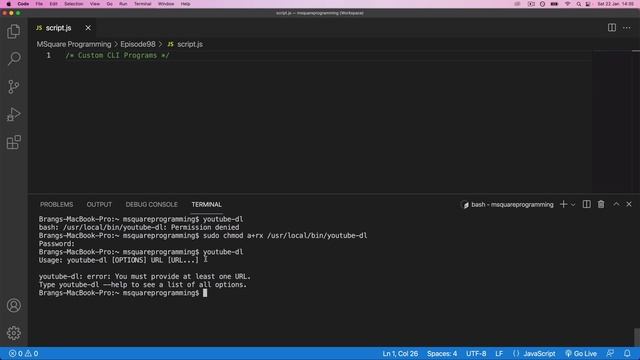The image size is (640, 360).
Task: Open the Manage settings gear
Action: (13, 333)
